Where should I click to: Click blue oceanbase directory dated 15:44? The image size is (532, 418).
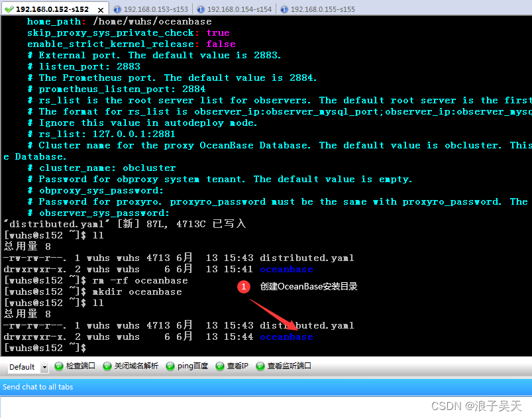pos(286,337)
